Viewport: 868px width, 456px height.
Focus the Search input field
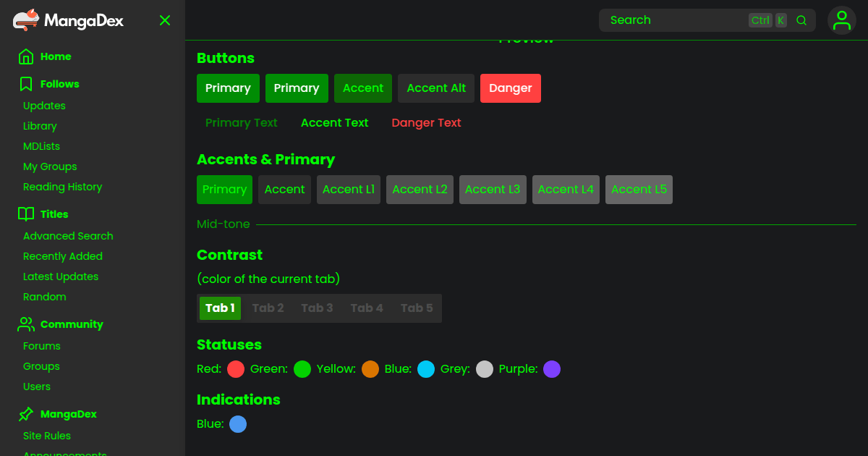point(707,20)
